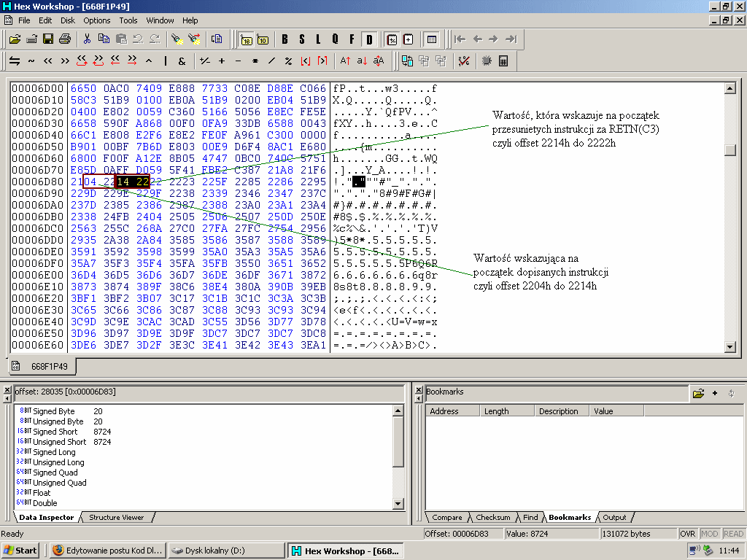Click the Print toolbar icon
Screen dimensions: 747x560
(65, 39)
